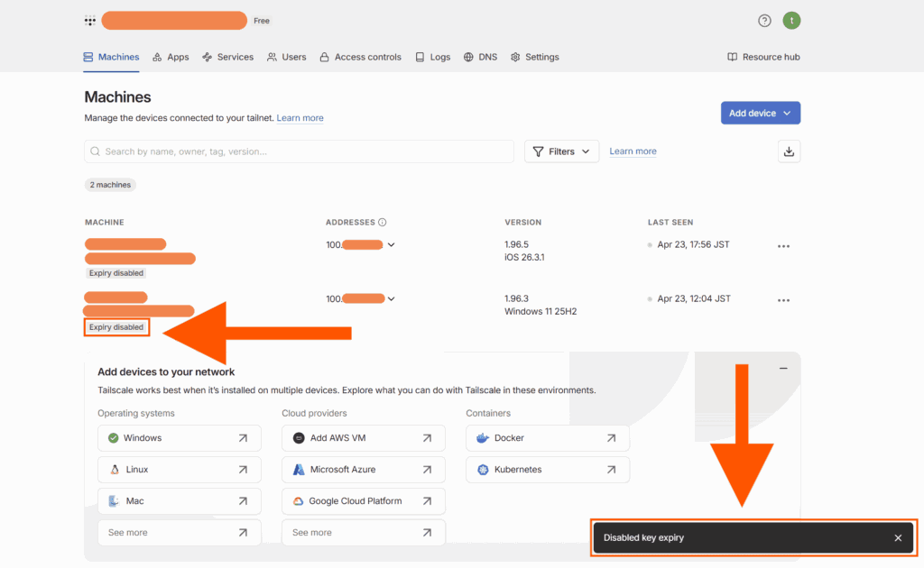Click the download export machines icon
The width and height of the screenshot is (924, 568).
tap(789, 151)
